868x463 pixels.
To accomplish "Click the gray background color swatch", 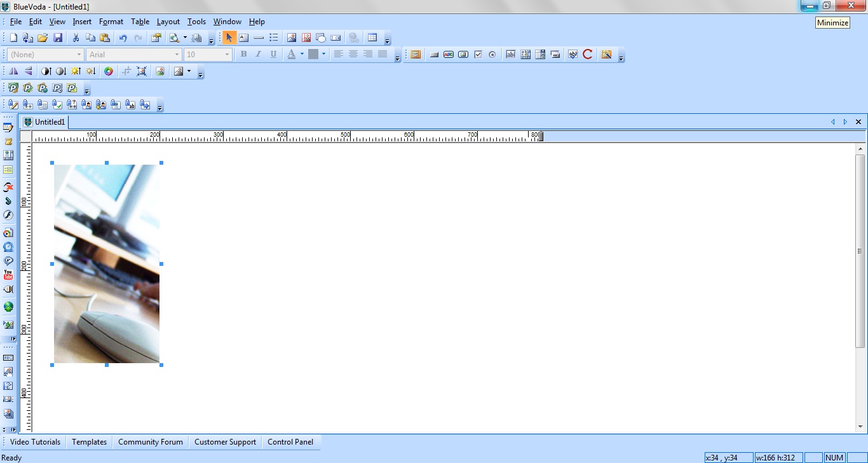I will click(313, 55).
